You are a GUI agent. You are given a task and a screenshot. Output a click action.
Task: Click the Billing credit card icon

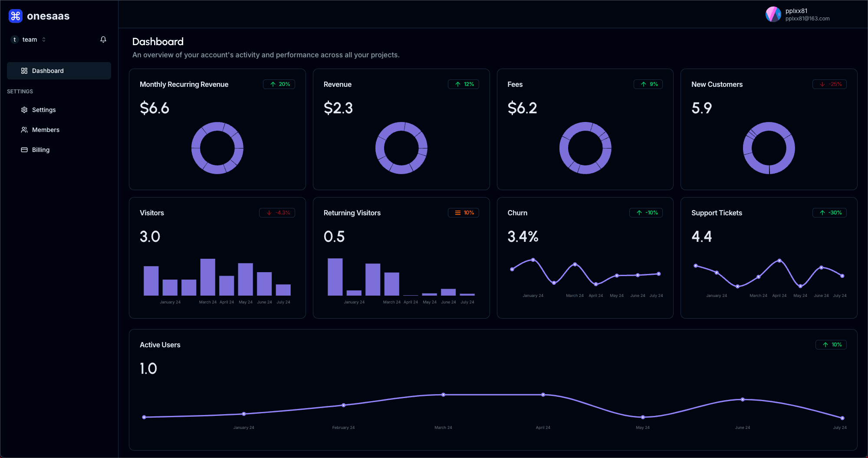click(x=24, y=150)
